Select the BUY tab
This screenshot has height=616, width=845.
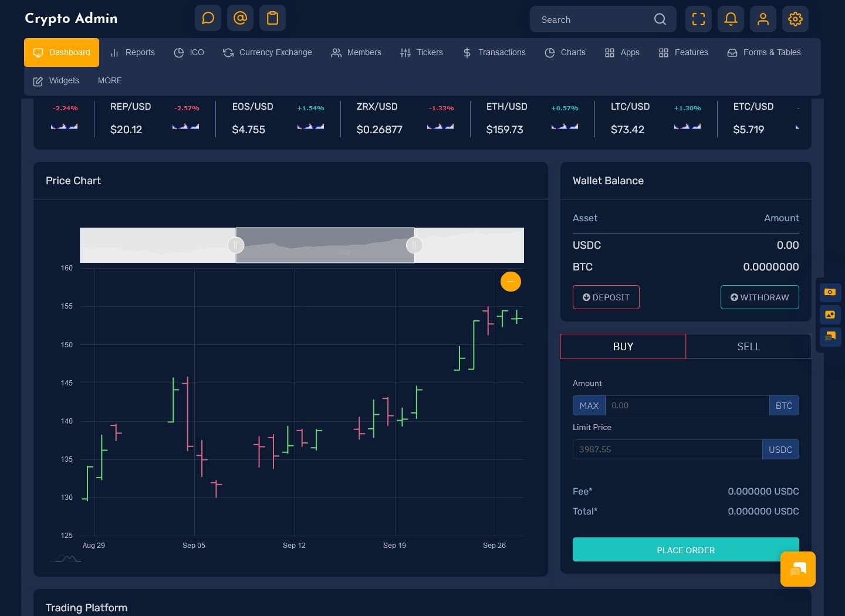coord(623,347)
